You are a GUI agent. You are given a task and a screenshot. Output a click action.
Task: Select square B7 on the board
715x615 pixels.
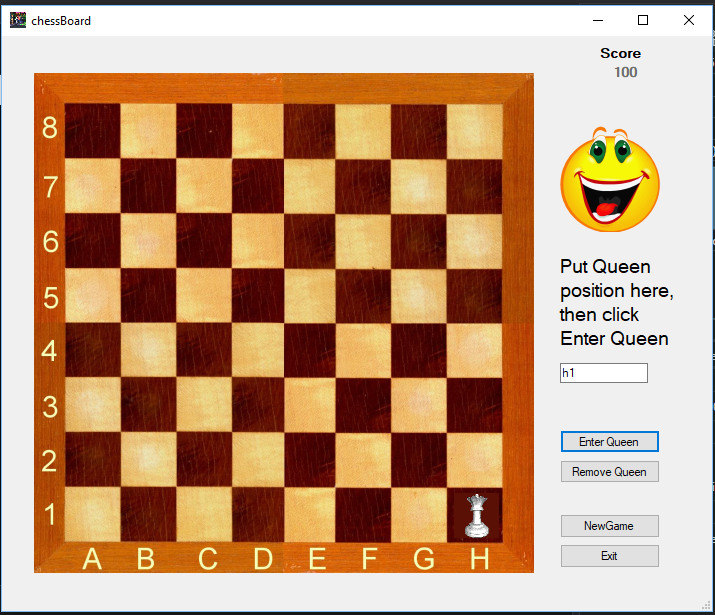click(x=148, y=186)
